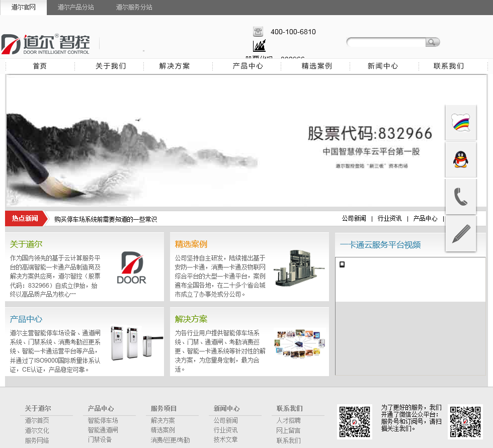
Task: Click the Door Intelligent Control logo
Action: coord(46,44)
